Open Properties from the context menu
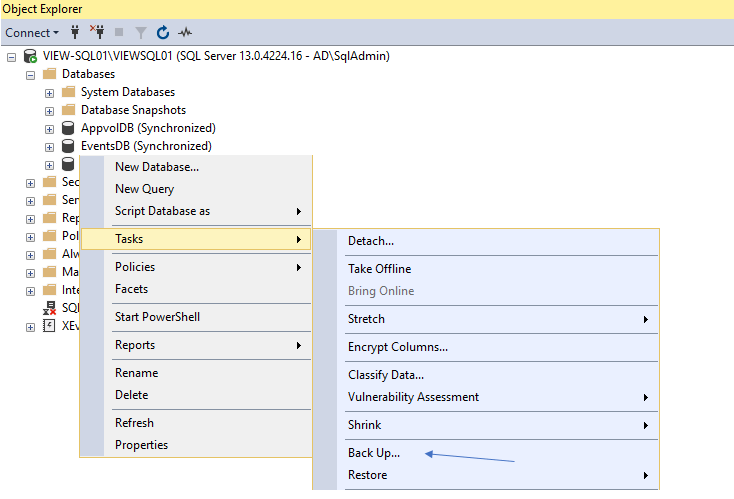Screen dimensions: 734x499 click(141, 445)
